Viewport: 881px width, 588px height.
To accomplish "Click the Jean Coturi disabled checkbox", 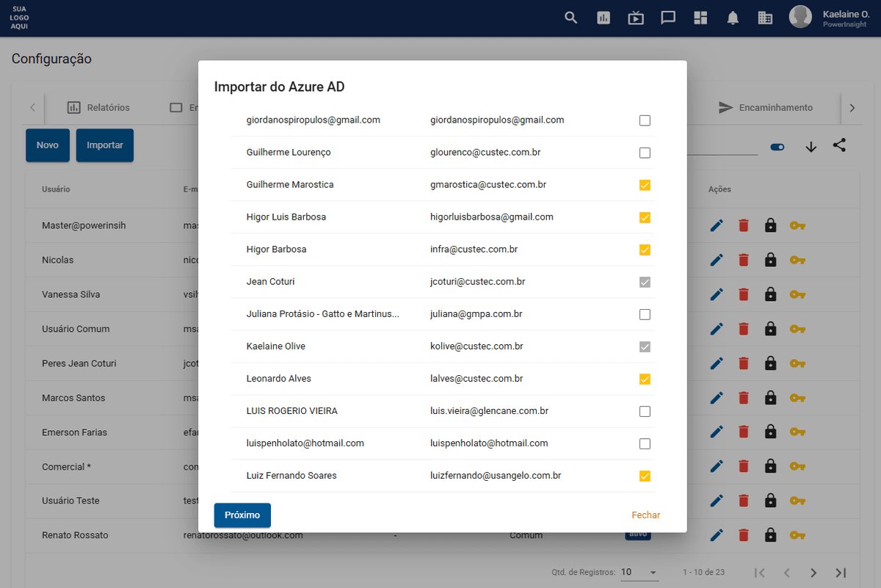I will click(645, 282).
